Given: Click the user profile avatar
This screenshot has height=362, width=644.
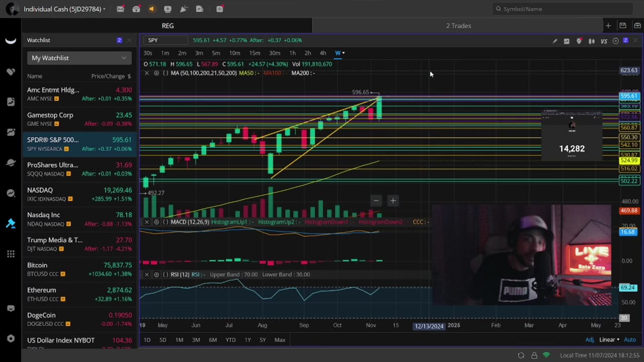Looking at the screenshot, I should 12,9.
